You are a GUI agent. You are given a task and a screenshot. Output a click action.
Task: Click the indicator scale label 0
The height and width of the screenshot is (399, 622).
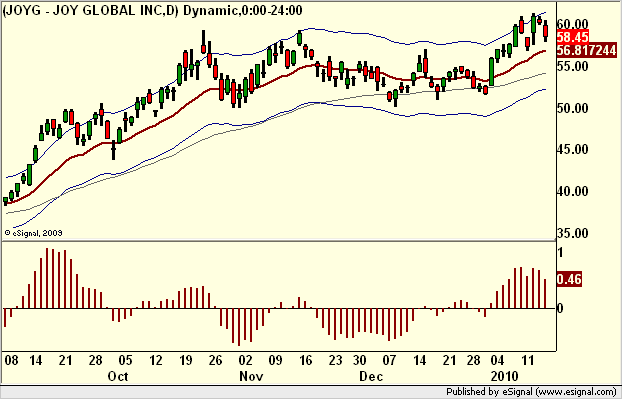click(x=560, y=309)
